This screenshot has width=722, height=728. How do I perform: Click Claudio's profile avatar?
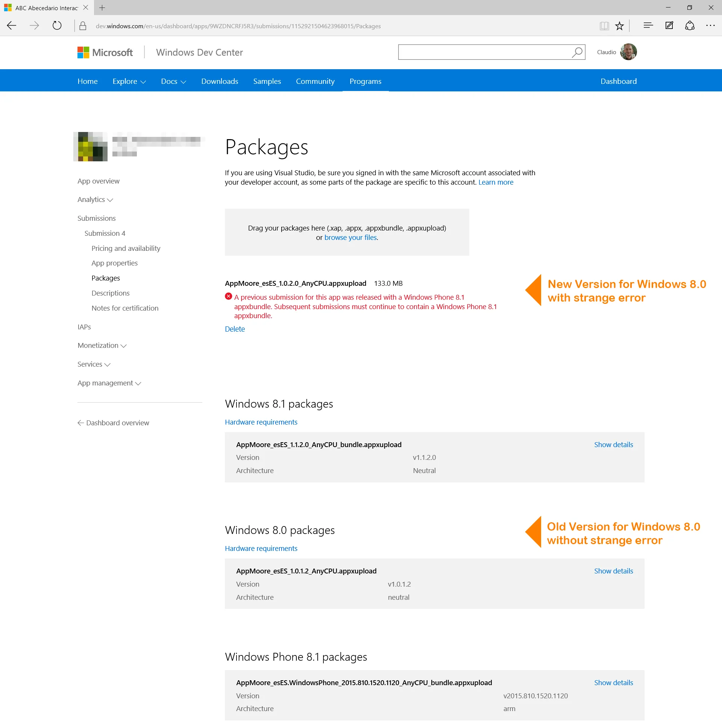(628, 52)
